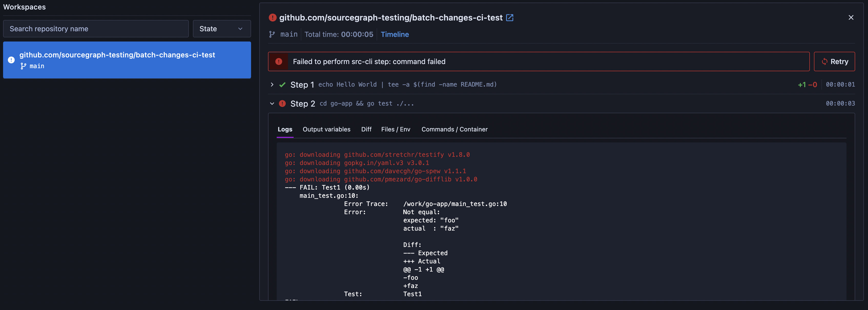Click the branch icon under sidebar workspace name
The width and height of the screenshot is (868, 310).
(x=23, y=66)
